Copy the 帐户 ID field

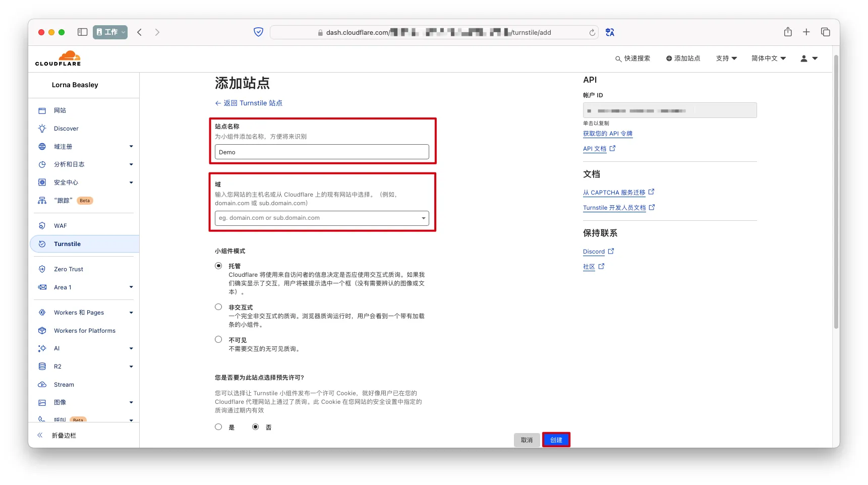click(670, 110)
